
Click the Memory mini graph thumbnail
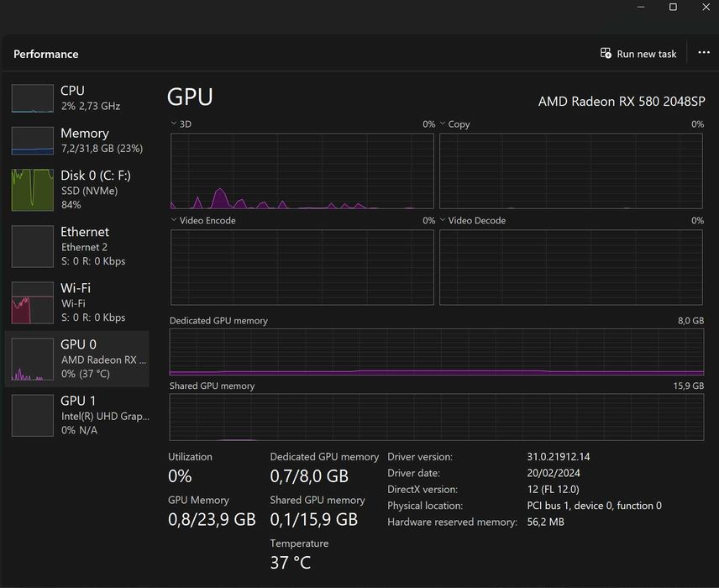point(32,141)
